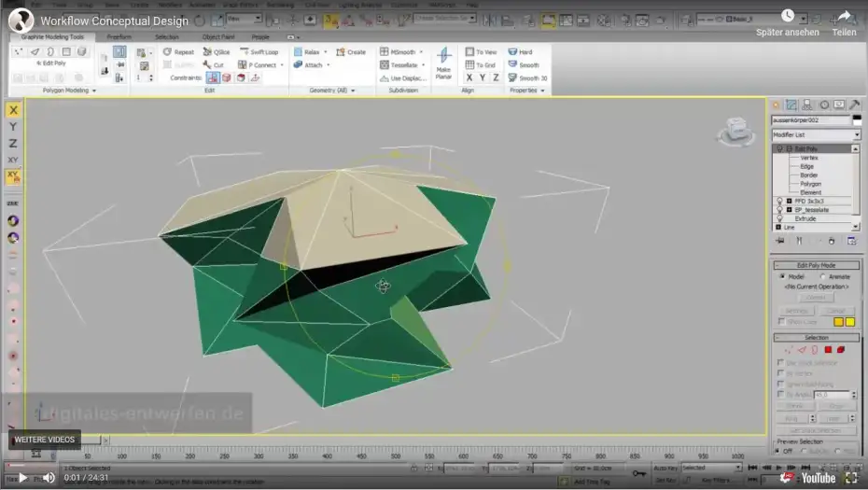Click the Attach tool

pyautogui.click(x=308, y=64)
